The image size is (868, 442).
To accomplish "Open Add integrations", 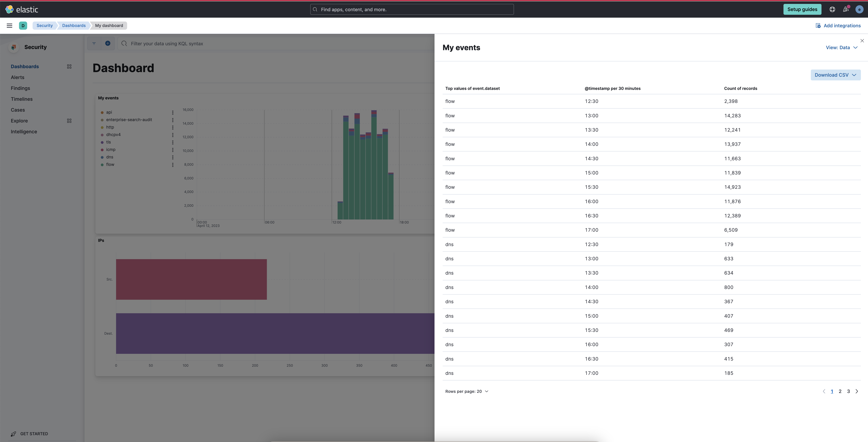I will (838, 25).
